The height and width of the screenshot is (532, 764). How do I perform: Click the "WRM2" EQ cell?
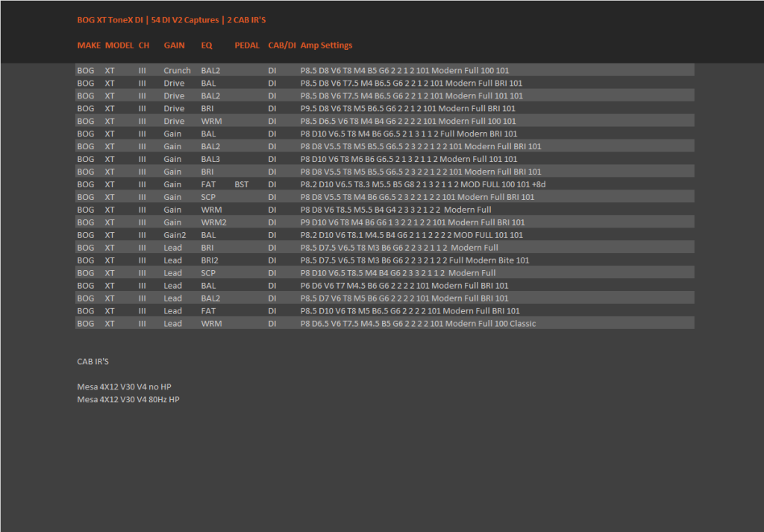(x=214, y=222)
